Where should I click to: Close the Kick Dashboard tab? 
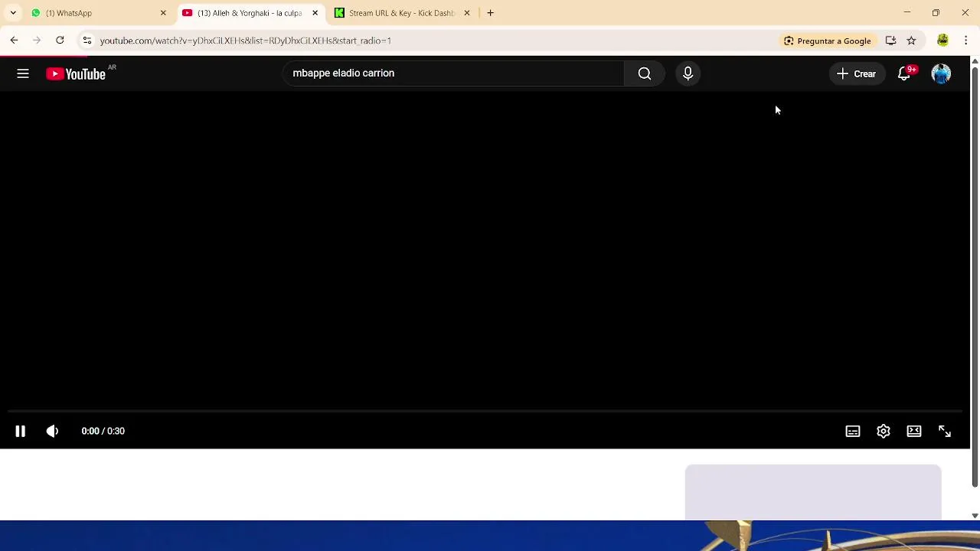coord(467,13)
